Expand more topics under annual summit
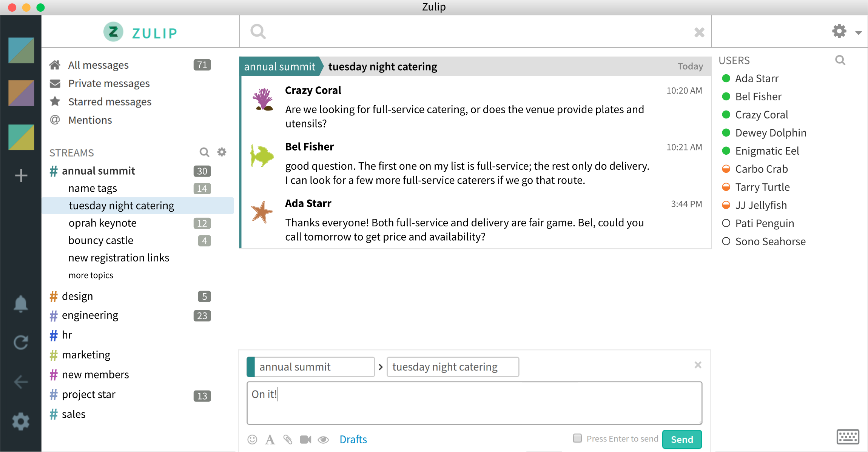This screenshot has width=868, height=452. (x=91, y=275)
